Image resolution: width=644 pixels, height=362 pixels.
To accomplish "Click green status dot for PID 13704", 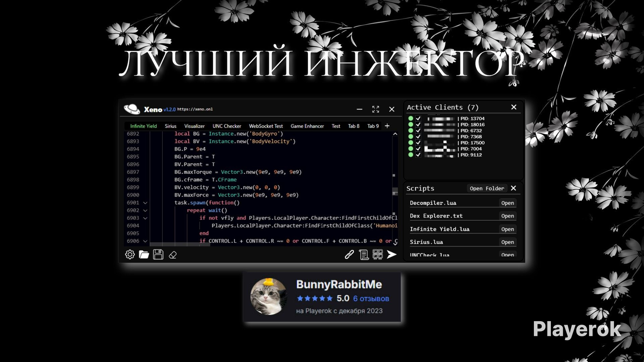I will (410, 118).
